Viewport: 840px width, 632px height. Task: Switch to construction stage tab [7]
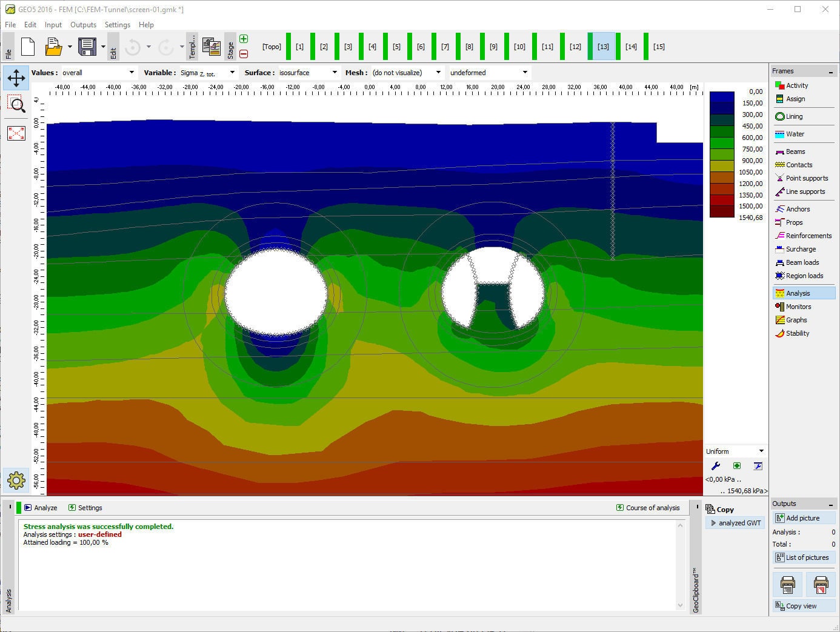(x=445, y=46)
